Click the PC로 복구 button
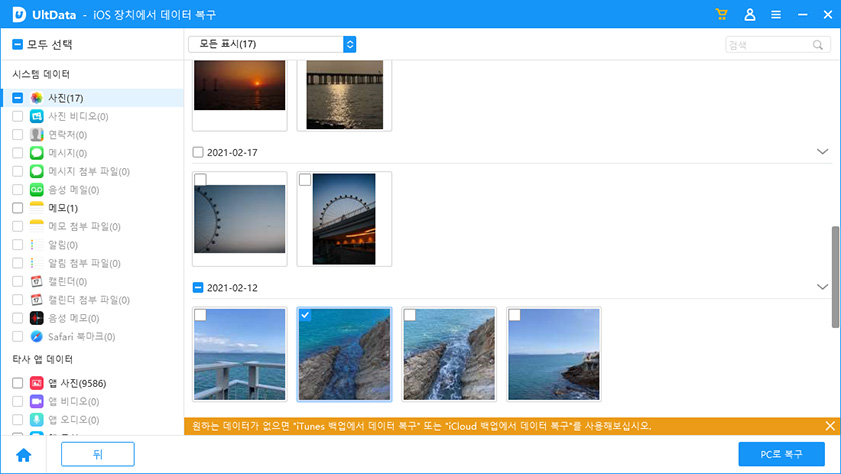This screenshot has height=474, width=841. click(x=781, y=454)
